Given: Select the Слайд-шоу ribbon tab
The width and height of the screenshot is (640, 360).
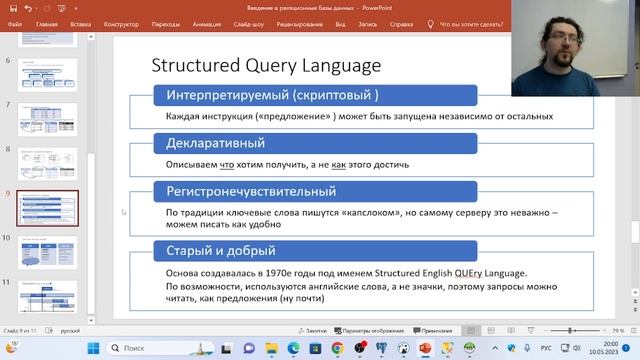Looking at the screenshot, I should tap(249, 24).
